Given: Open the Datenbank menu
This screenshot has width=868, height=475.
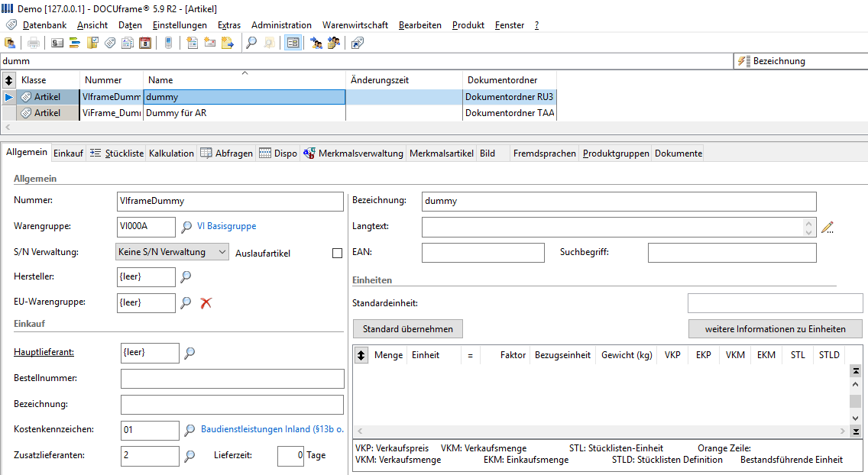Looking at the screenshot, I should [44, 25].
